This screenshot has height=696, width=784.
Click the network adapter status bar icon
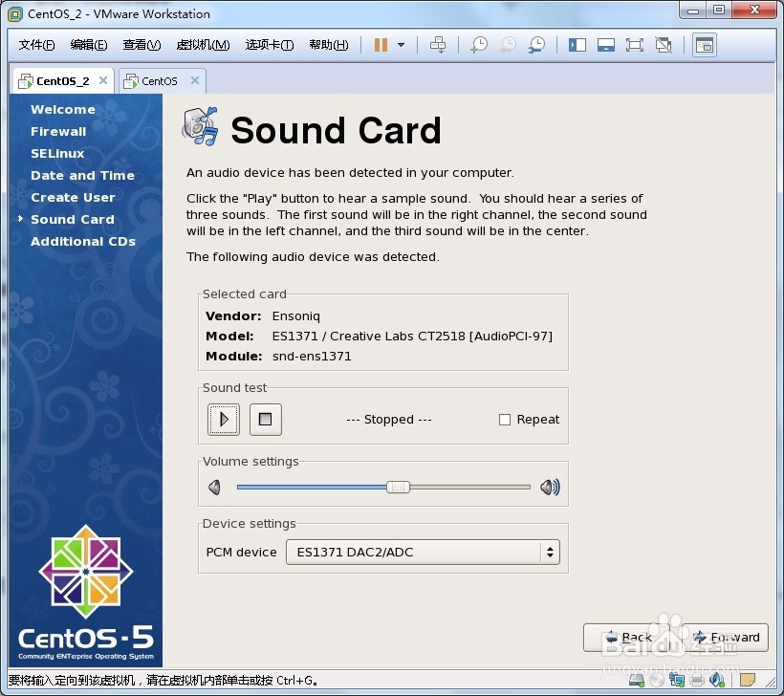[677, 680]
